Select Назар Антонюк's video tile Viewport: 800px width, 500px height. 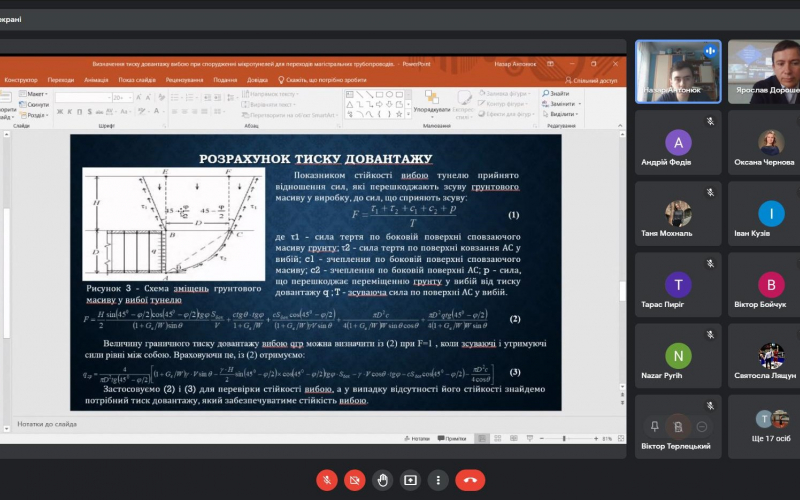(x=678, y=72)
